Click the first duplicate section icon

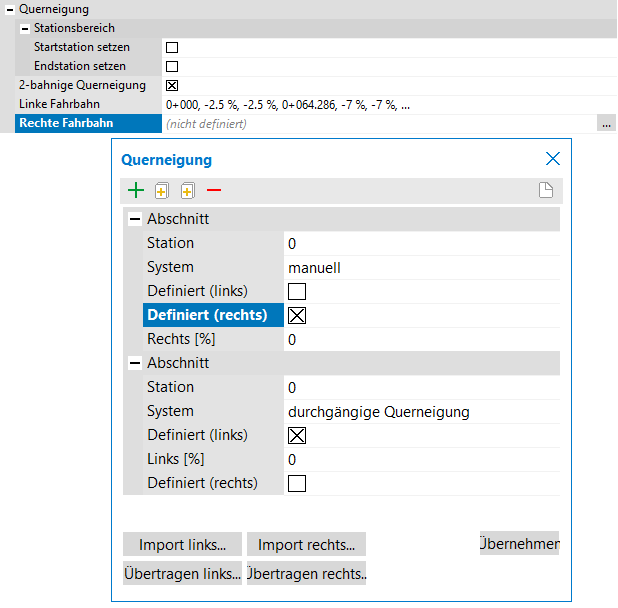pyautogui.click(x=162, y=191)
